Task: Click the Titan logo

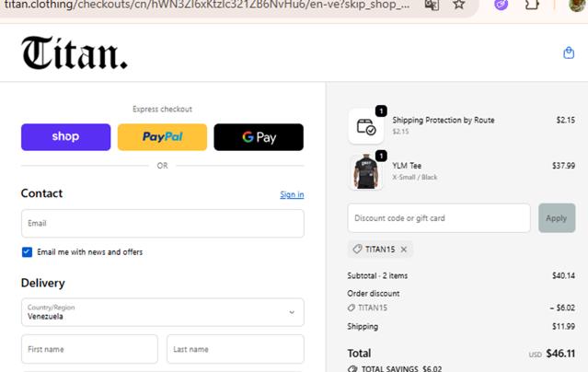Action: click(x=75, y=54)
